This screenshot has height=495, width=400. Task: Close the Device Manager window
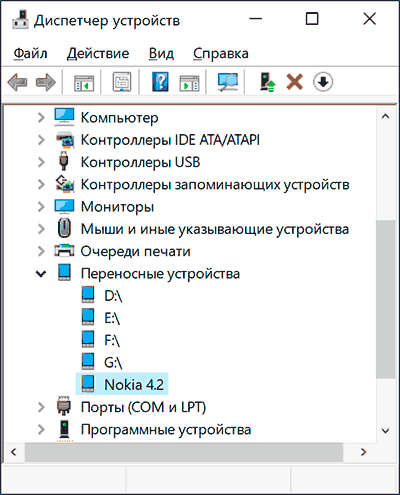[370, 19]
